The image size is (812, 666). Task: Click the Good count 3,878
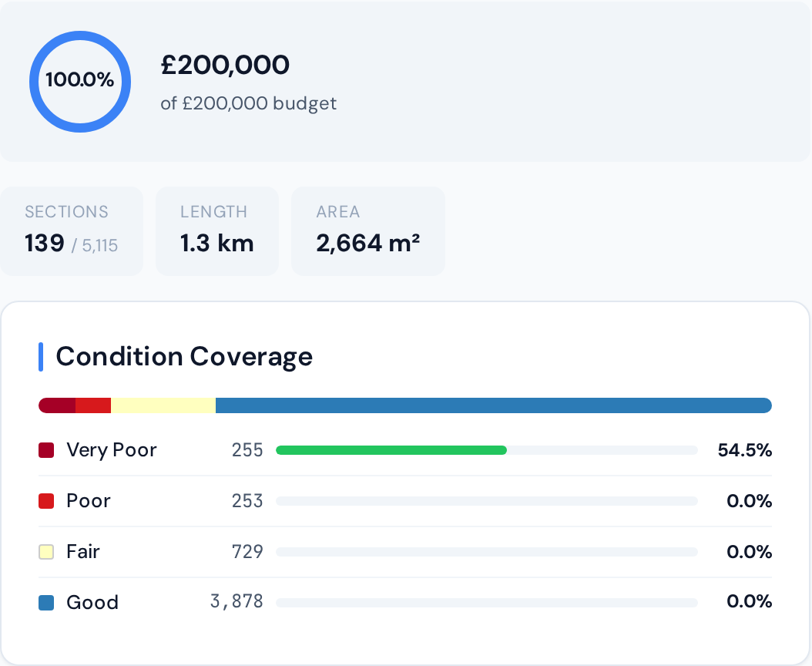(237, 601)
